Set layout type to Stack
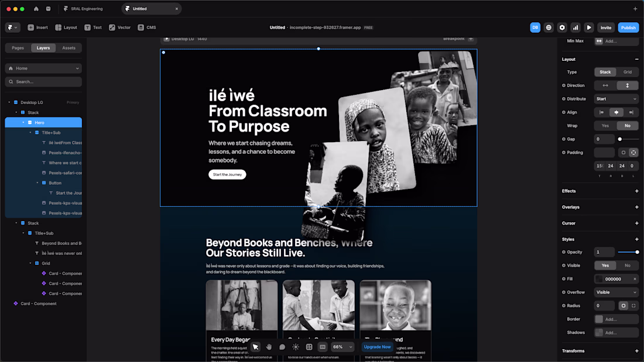 pyautogui.click(x=605, y=72)
